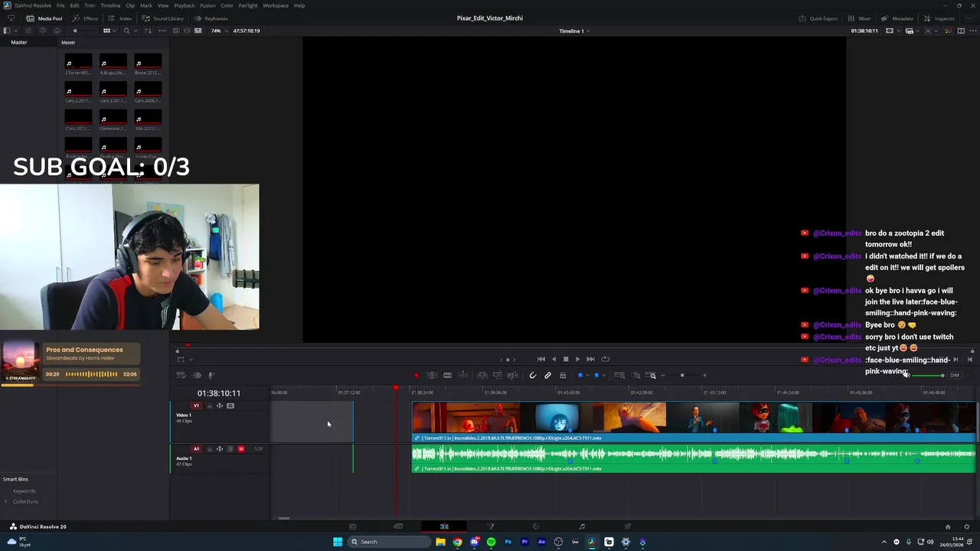Open the Effects panel
This screenshot has height=551, width=980.
86,18
